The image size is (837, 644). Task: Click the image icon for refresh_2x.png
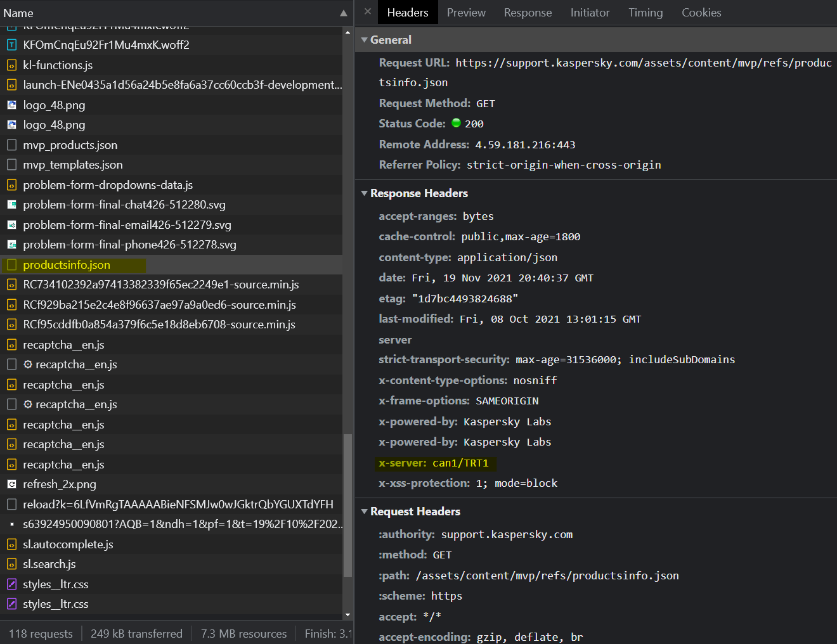(x=11, y=484)
